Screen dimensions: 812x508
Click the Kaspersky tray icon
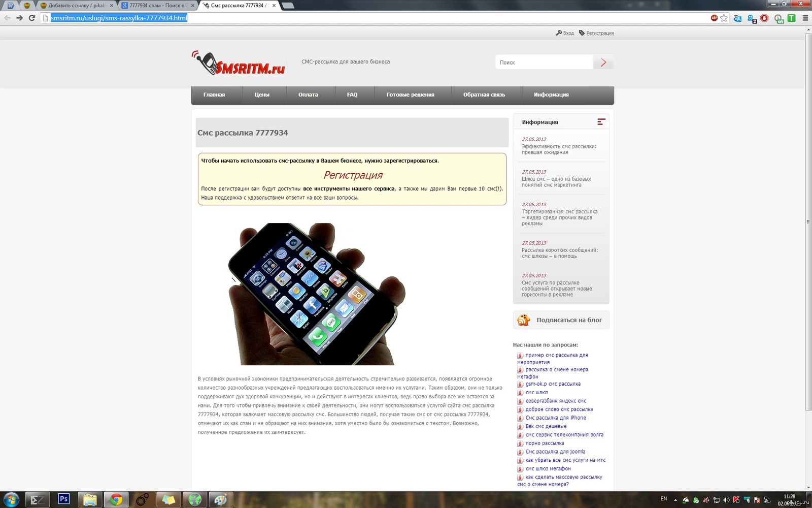736,500
